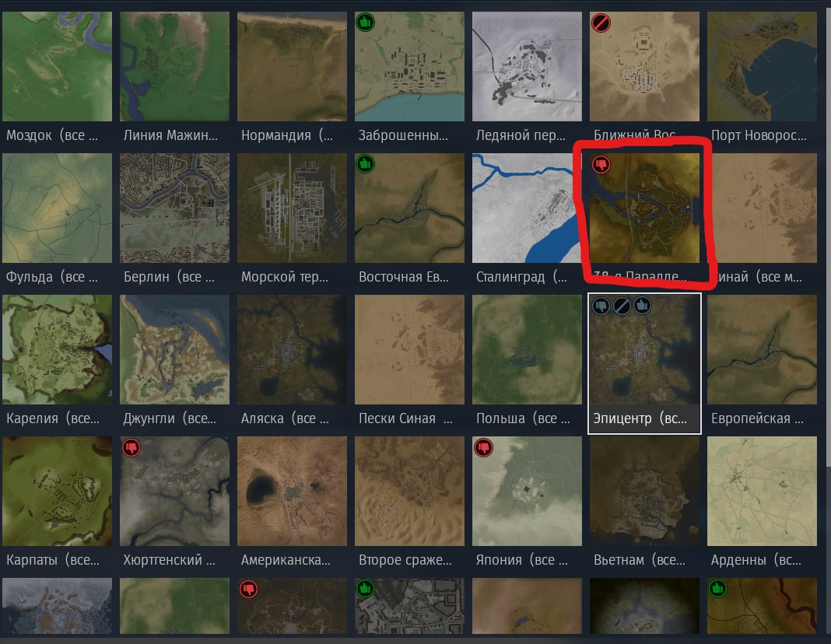Viewport: 831px width, 644px height.
Task: Click the Арденны map label
Action: [756, 560]
